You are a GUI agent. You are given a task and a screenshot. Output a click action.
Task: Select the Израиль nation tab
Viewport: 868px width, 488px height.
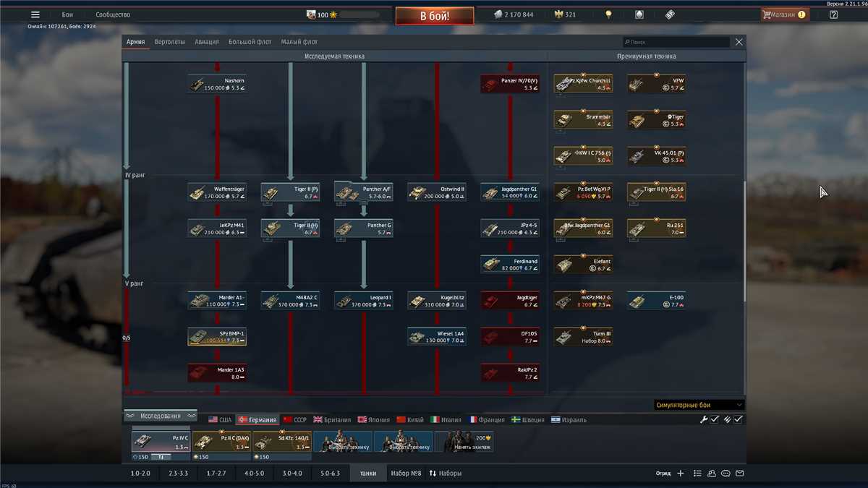(x=569, y=419)
